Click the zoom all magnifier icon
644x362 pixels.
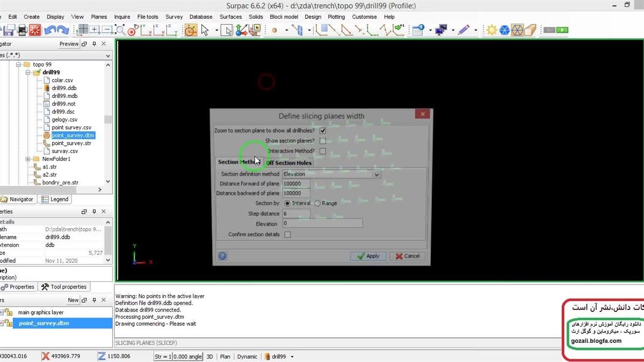tap(120, 30)
